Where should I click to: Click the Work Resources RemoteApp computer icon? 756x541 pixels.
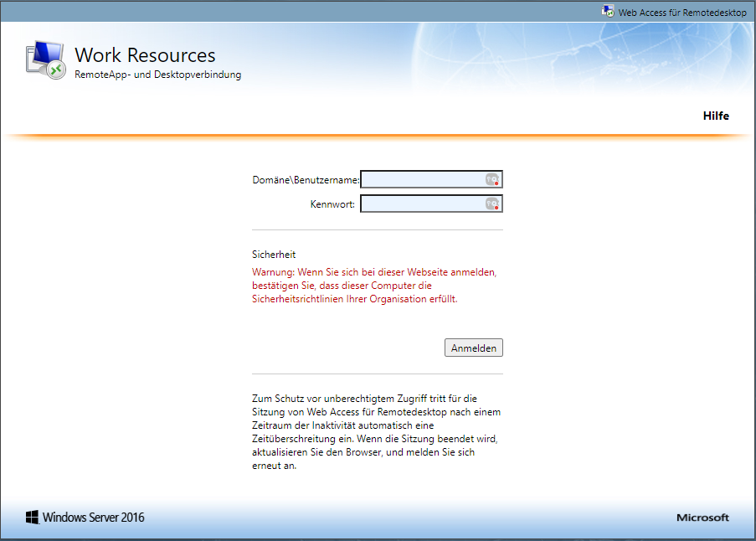[46, 60]
